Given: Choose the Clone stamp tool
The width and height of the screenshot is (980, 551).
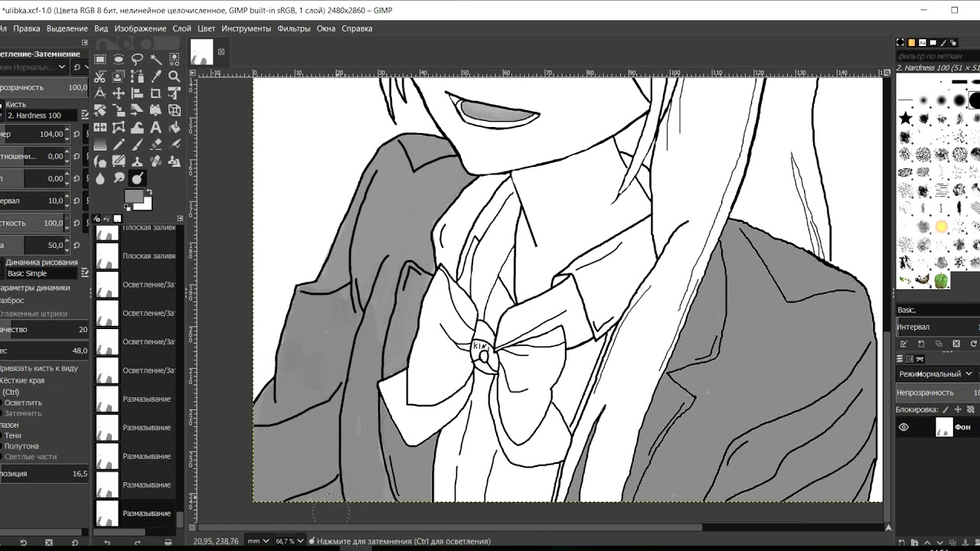Looking at the screenshot, I should tap(137, 161).
